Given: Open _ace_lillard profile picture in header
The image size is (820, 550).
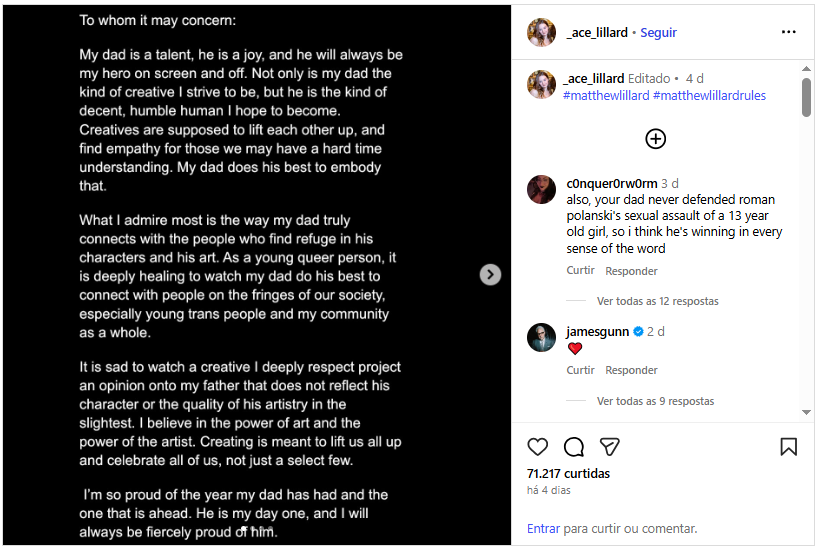Looking at the screenshot, I should (x=541, y=32).
